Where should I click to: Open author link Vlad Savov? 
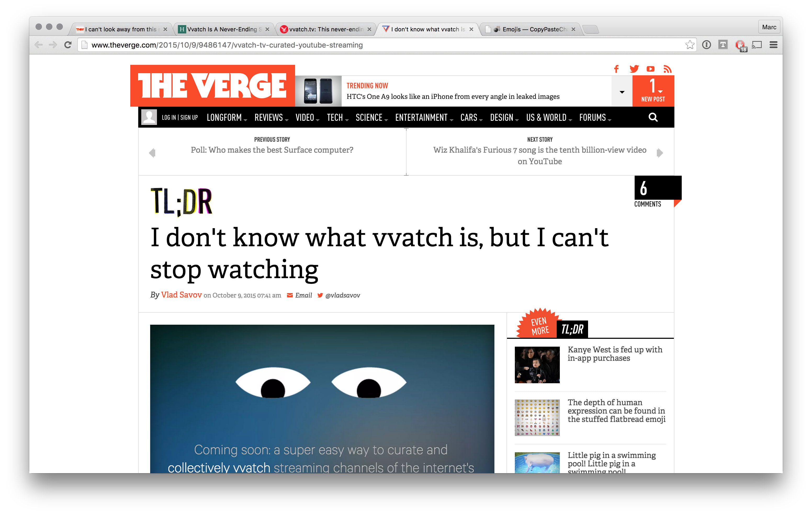182,295
